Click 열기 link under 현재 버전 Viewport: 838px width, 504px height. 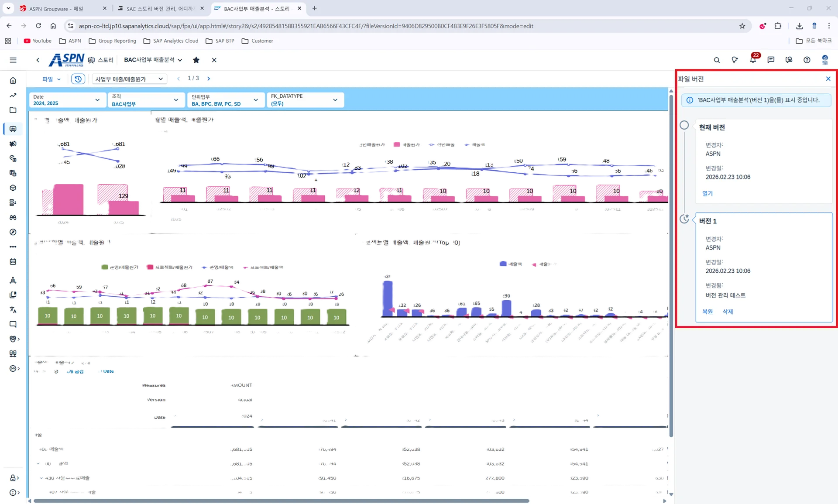pyautogui.click(x=707, y=193)
